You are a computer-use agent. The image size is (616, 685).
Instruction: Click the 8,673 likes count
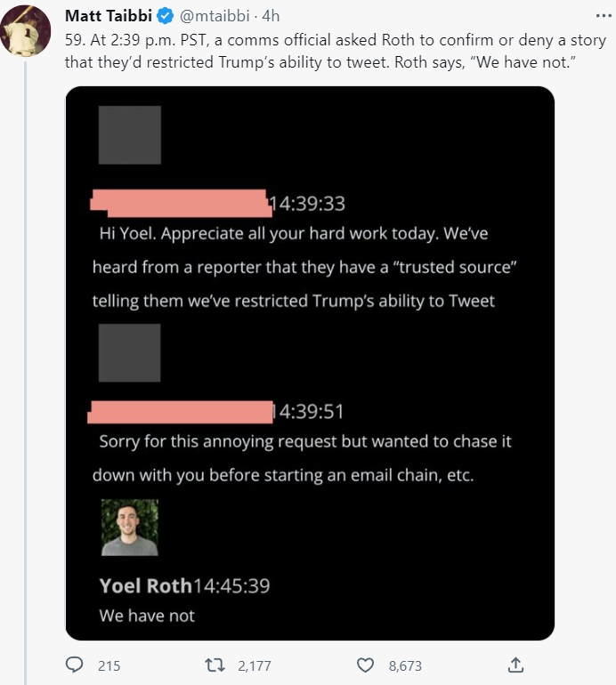(404, 665)
